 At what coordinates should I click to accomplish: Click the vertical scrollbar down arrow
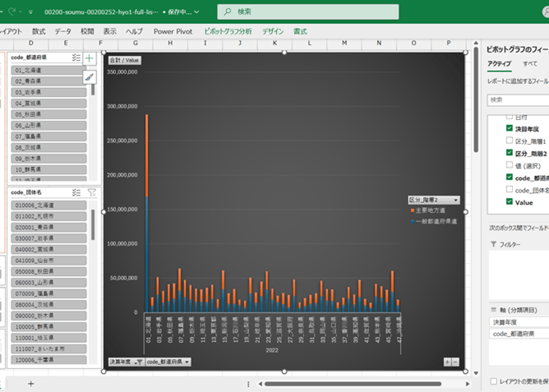pos(476,373)
